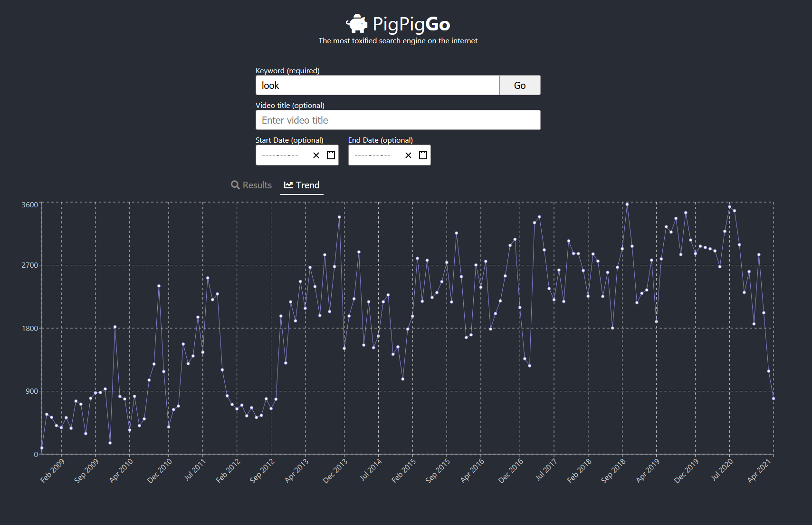Click the 'Jul 2017' axis label
This screenshot has width=812, height=525.
pyautogui.click(x=546, y=469)
